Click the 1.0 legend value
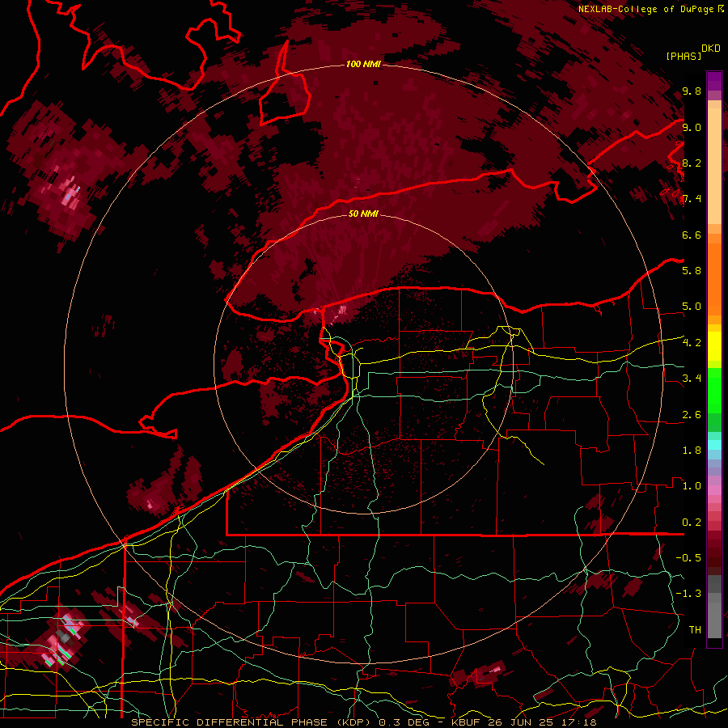 point(692,486)
